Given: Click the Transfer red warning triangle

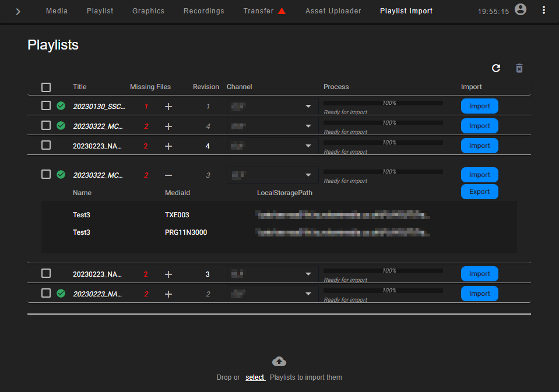Looking at the screenshot, I should click(x=282, y=11).
